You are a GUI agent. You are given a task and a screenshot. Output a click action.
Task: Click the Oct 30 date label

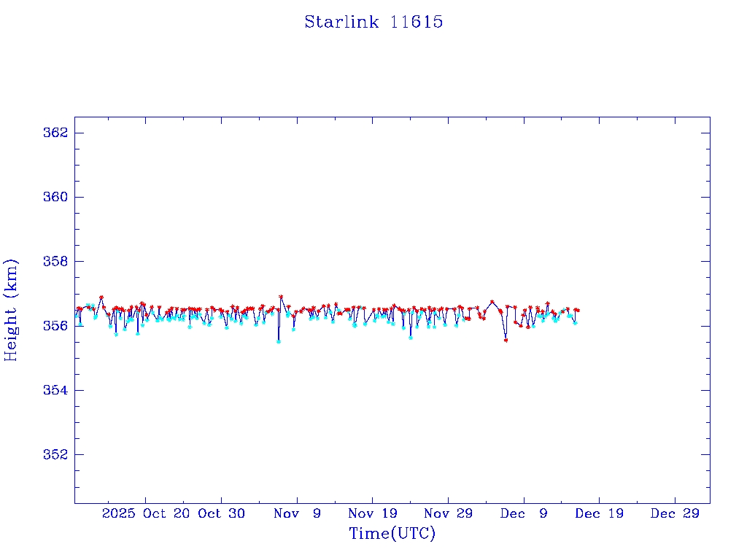221,513
